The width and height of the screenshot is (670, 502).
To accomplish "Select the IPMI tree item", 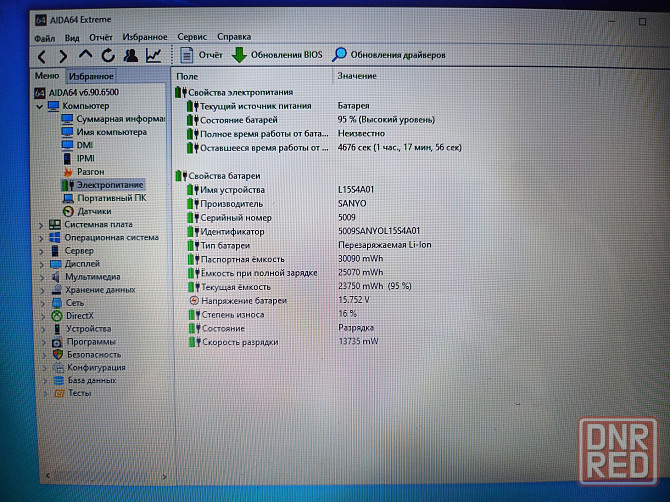I will (78, 159).
